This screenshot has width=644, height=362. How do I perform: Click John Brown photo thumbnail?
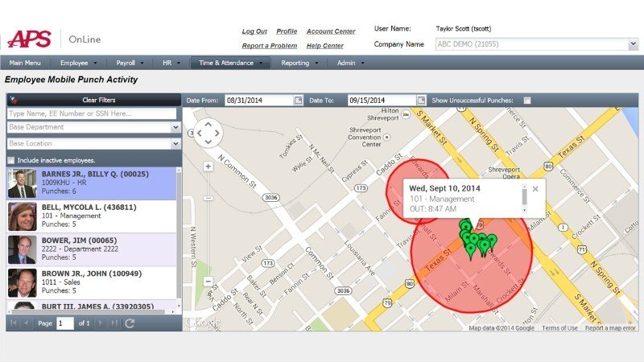23,283
